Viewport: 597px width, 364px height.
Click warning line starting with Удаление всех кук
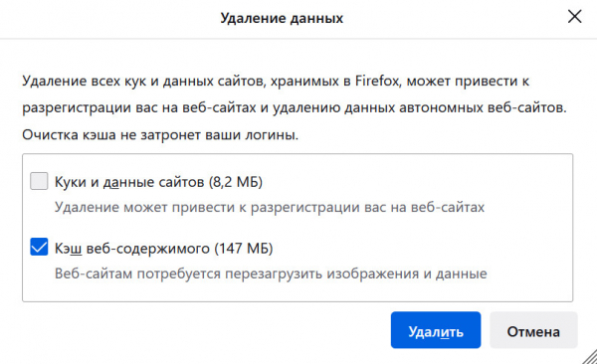click(x=276, y=82)
